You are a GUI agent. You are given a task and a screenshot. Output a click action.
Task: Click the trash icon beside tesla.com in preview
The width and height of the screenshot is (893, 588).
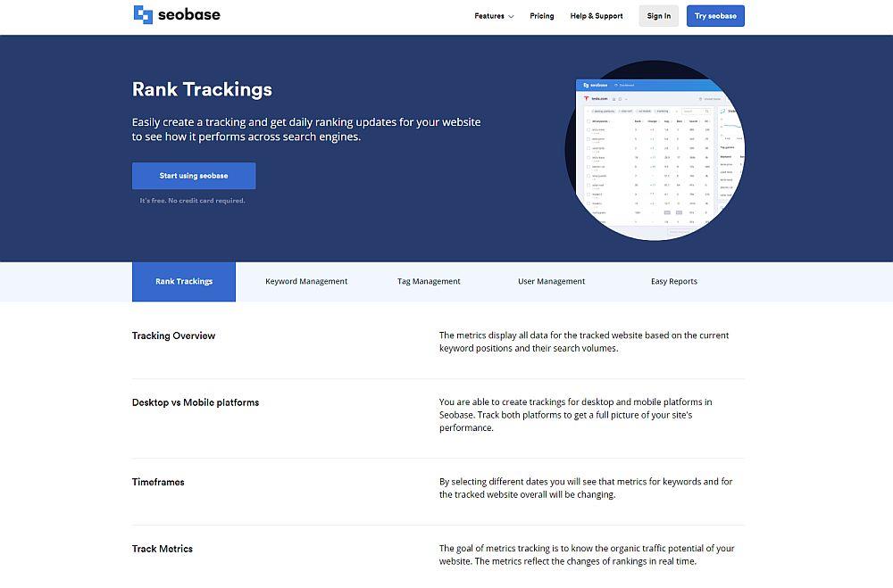point(619,99)
